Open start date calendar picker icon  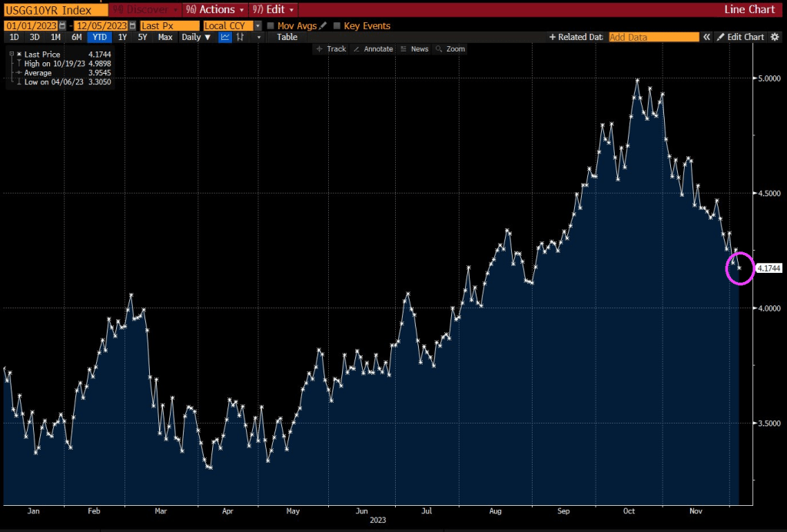[x=61, y=26]
